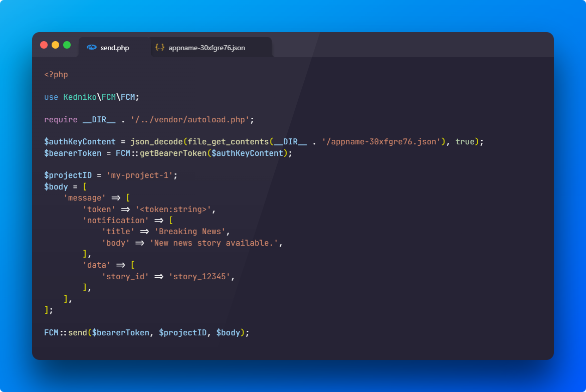
Task: Click the red close window button
Action: 44,45
